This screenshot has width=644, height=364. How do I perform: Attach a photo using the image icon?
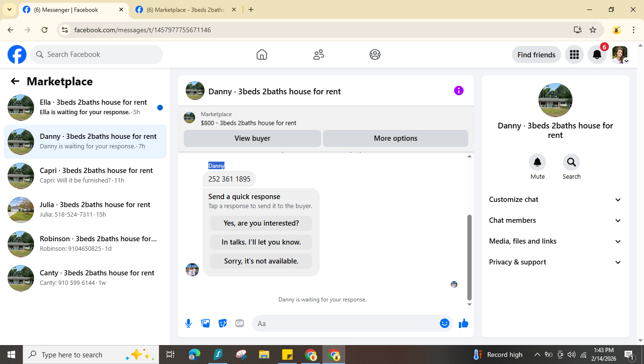click(206, 323)
